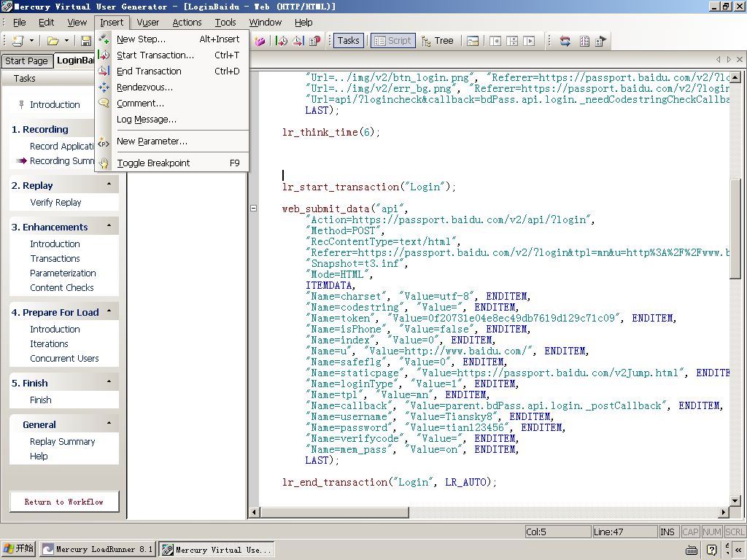Open the Content Checks task link

(62, 287)
